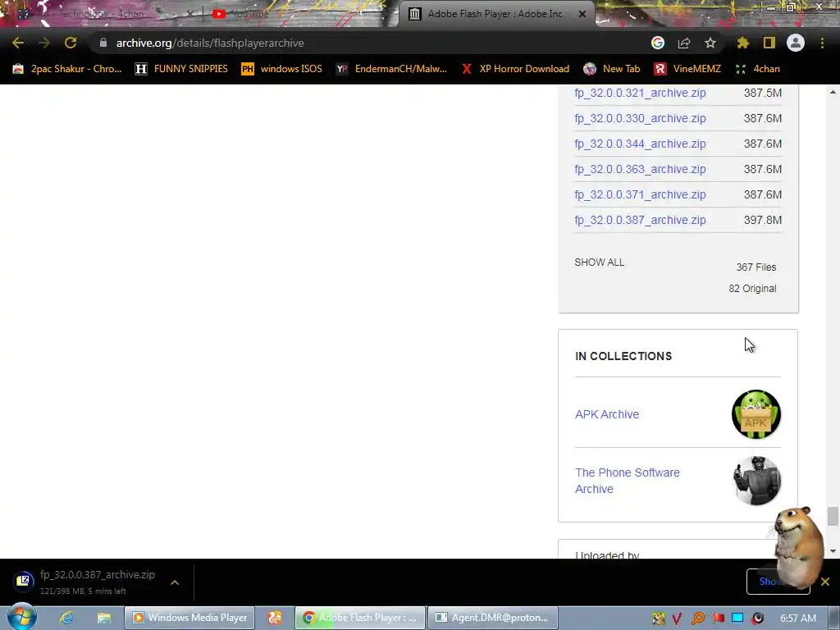
Task: Switch to the YouTube tab
Action: pos(300,14)
